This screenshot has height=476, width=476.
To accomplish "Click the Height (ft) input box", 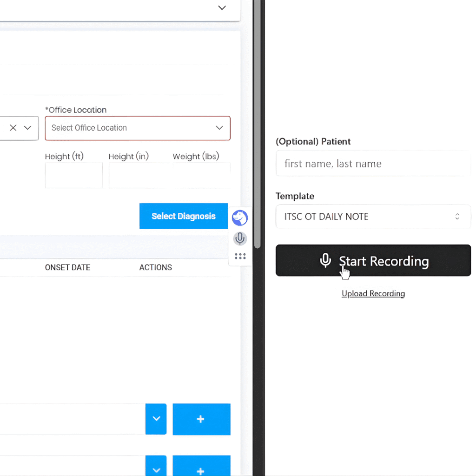I will pos(73,175).
